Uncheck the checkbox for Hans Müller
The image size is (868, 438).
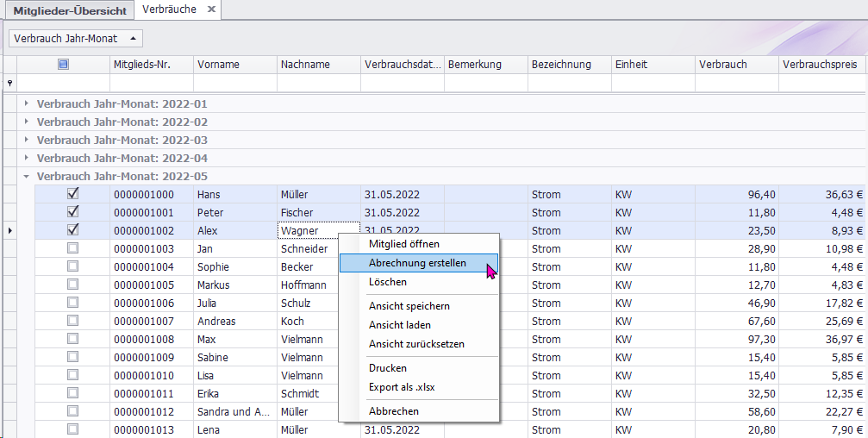pyautogui.click(x=73, y=194)
